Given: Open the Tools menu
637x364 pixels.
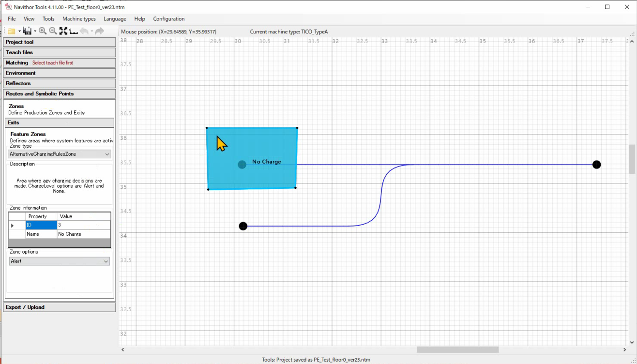Looking at the screenshot, I should click(x=48, y=19).
